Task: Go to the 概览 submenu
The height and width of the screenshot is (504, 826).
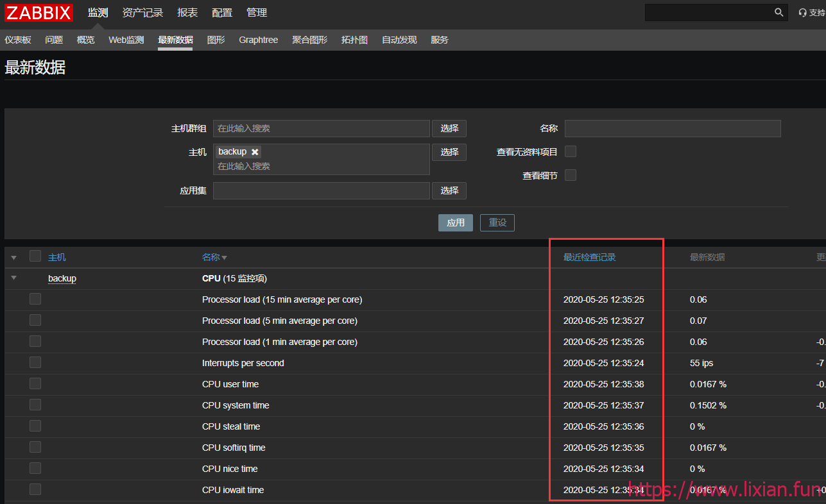Action: [85, 40]
